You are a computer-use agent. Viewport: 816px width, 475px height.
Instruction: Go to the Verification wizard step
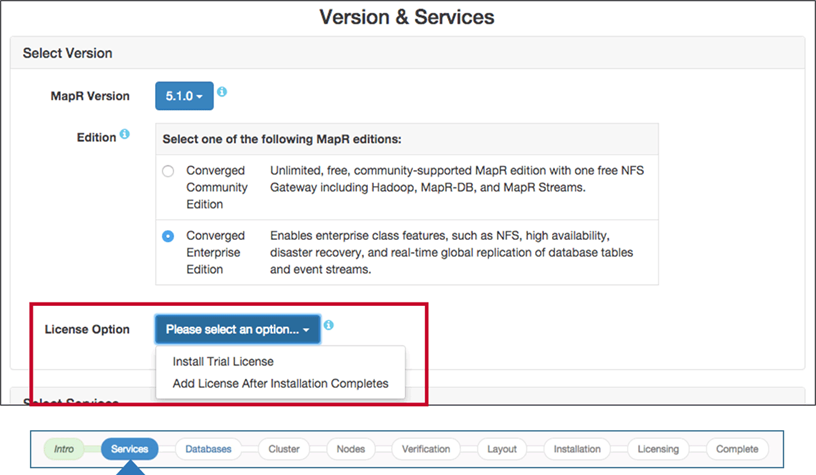coord(426,449)
